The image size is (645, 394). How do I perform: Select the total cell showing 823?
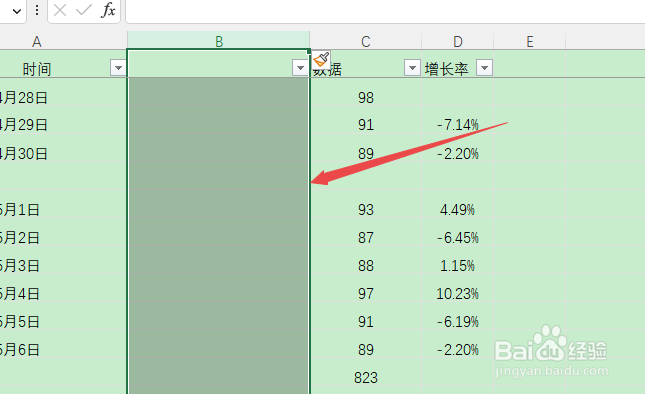coord(366,372)
